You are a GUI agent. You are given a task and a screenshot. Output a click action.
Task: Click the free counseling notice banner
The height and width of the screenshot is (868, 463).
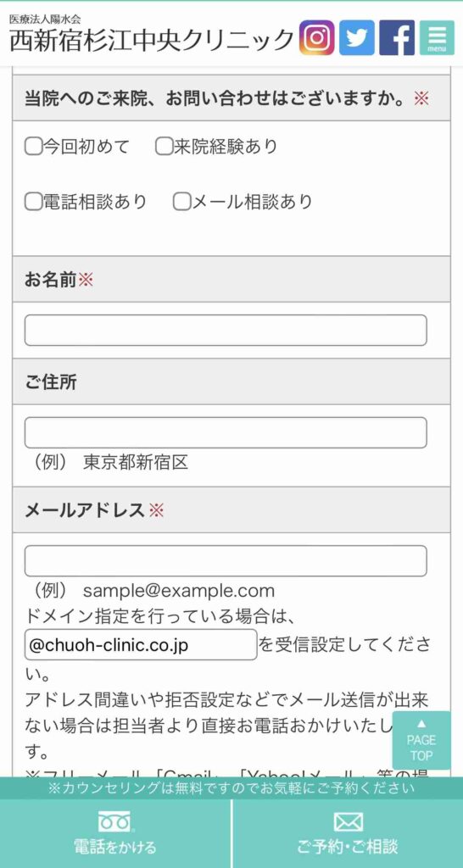231,787
